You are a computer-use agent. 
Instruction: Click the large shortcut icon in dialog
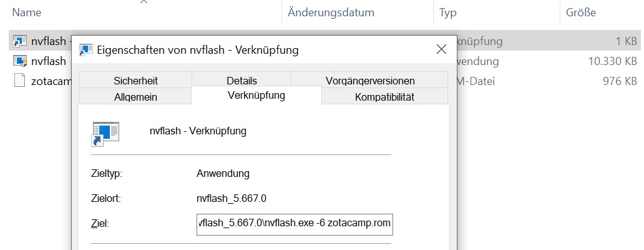(105, 134)
